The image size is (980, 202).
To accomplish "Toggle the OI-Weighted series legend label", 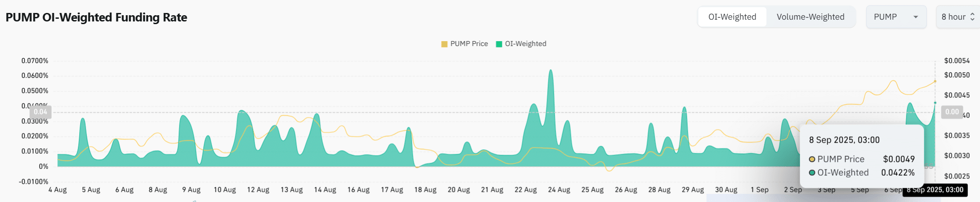I will (x=526, y=44).
